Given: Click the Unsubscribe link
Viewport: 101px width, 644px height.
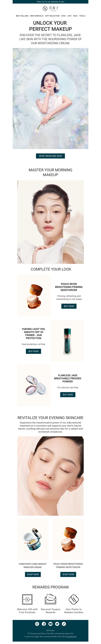Looking at the screenshot, I should click(71, 637).
